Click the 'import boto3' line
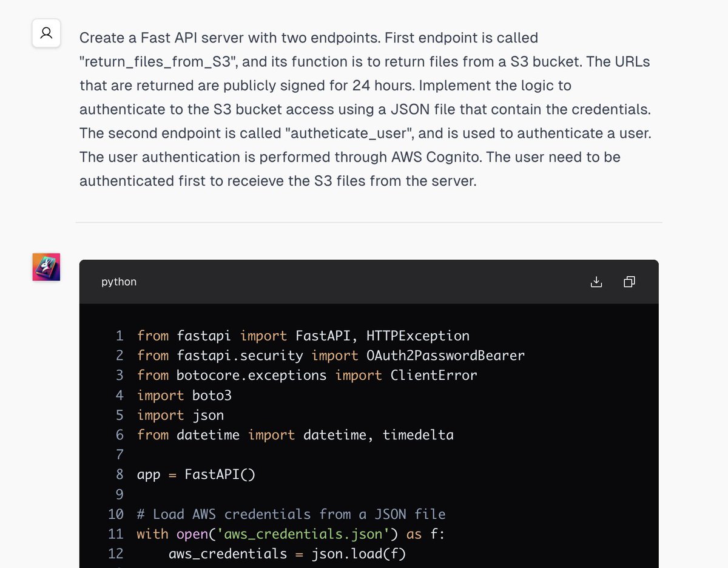Image resolution: width=728 pixels, height=568 pixels. [184, 396]
